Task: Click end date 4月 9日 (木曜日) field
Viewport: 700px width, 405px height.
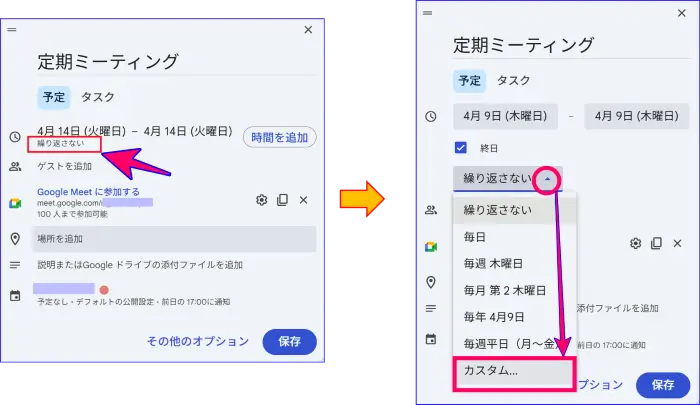Action: tap(637, 117)
